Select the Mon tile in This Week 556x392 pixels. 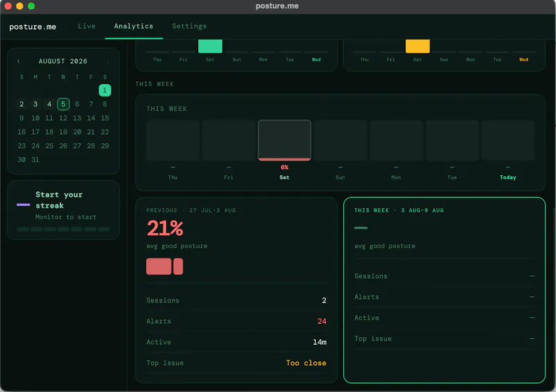[396, 140]
